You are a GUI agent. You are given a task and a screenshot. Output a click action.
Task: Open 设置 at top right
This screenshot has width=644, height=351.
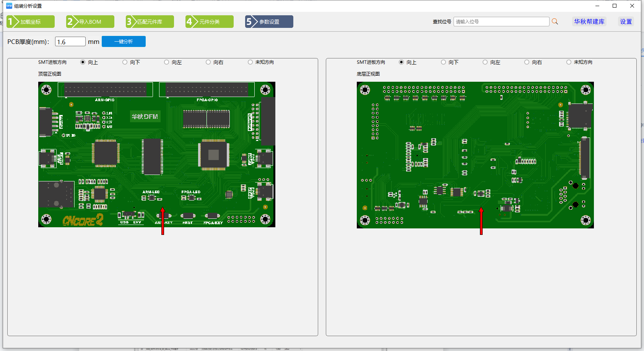pyautogui.click(x=626, y=22)
